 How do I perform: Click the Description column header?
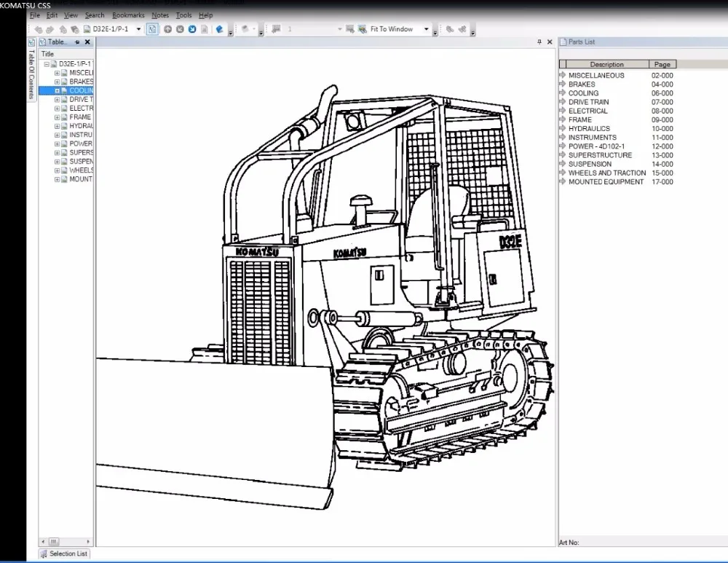click(606, 64)
